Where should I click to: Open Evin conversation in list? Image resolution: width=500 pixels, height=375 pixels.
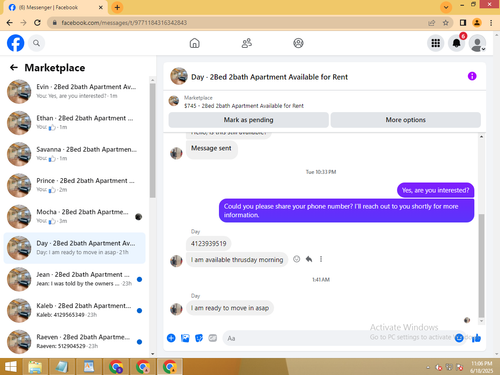tap(74, 91)
